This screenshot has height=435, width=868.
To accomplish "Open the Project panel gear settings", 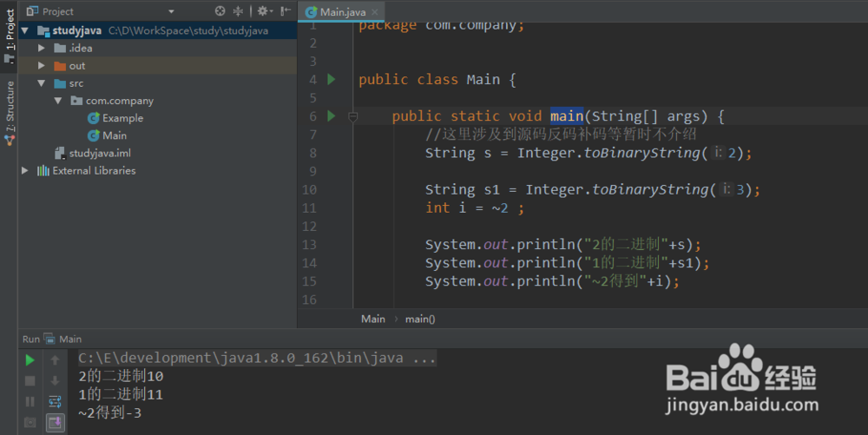I will pyautogui.click(x=265, y=11).
